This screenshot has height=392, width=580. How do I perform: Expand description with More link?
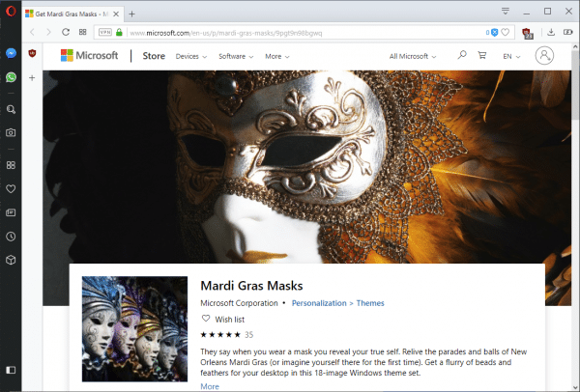[x=210, y=386]
